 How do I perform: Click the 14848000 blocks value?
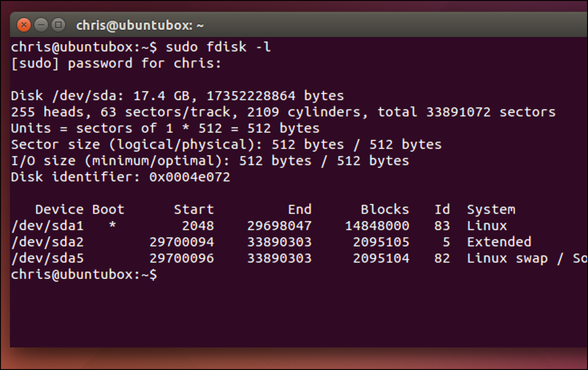[377, 226]
